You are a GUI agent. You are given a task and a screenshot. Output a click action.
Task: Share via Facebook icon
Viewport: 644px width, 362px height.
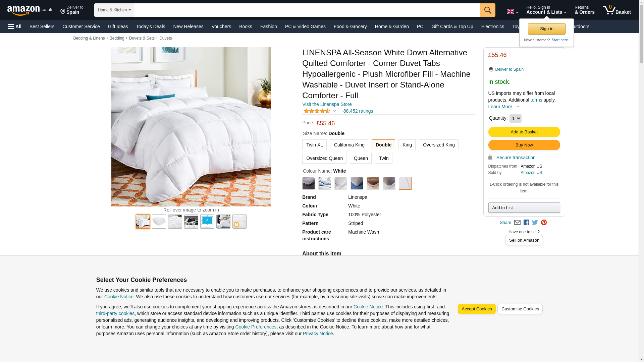[x=526, y=223]
